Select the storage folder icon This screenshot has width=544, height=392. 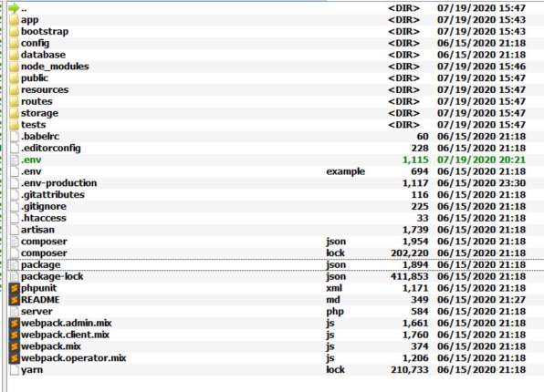14,113
